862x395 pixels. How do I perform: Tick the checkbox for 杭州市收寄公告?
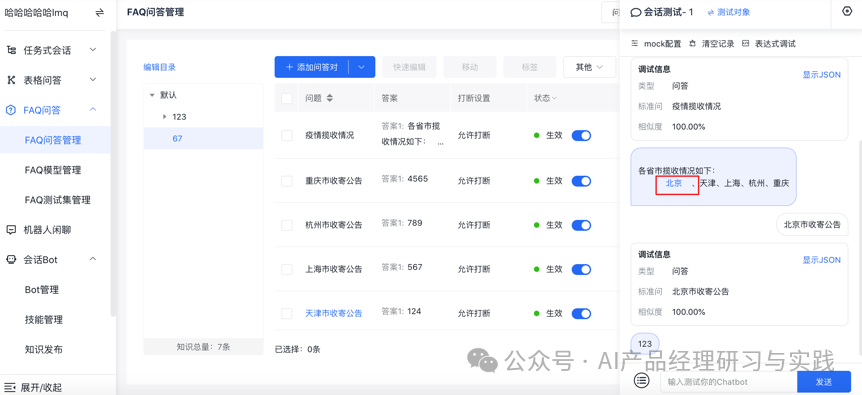tap(286, 225)
